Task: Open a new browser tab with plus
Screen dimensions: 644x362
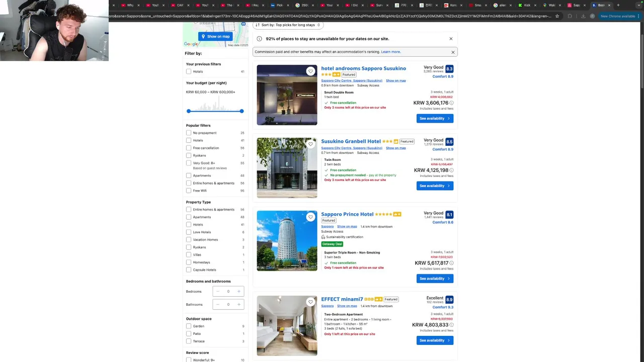Action: (x=618, y=5)
